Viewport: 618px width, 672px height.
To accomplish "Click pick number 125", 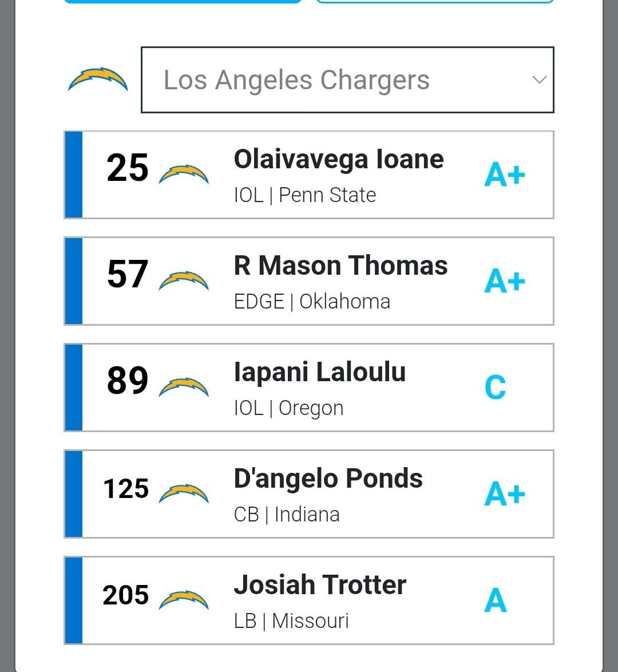I will pyautogui.click(x=126, y=489).
